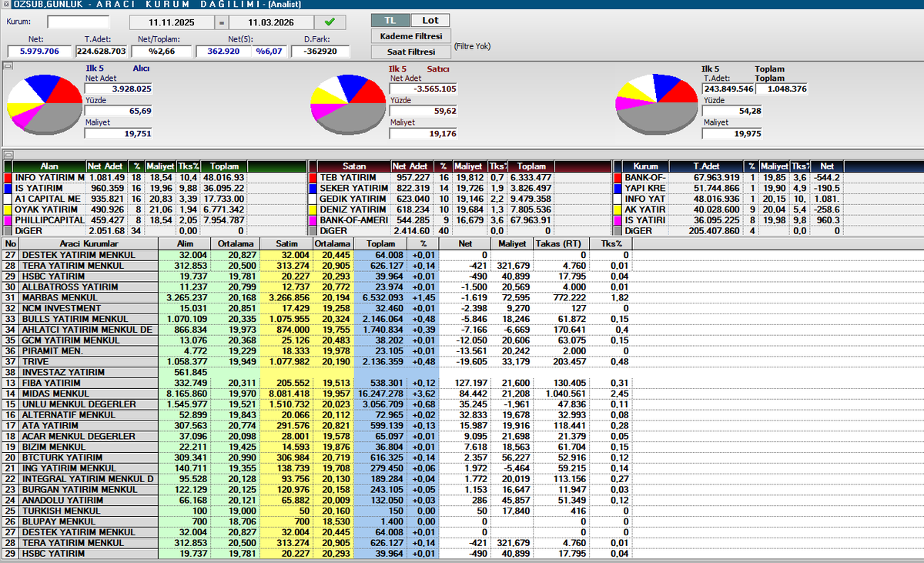Click magenta swatch beside BANK-OF-AMERI
924x563 pixels.
[x=313, y=220]
